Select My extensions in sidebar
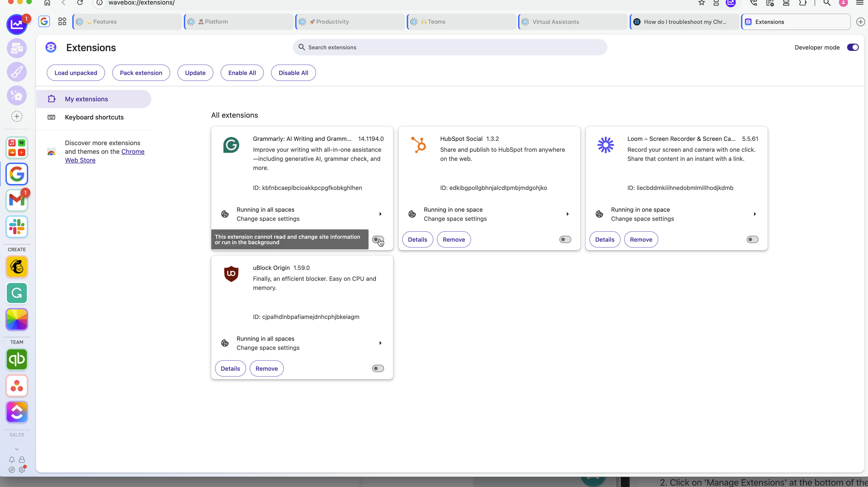Image resolution: width=868 pixels, height=487 pixels. pyautogui.click(x=94, y=99)
